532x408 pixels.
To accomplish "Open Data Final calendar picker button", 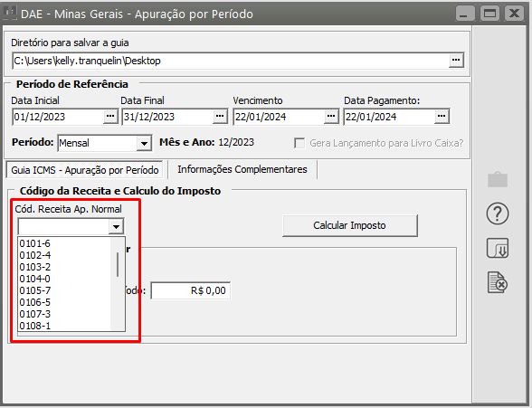I will pos(220,117).
